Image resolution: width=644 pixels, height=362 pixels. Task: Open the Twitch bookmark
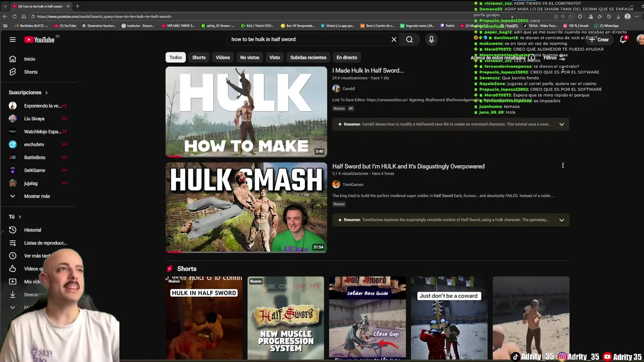pos(447,26)
